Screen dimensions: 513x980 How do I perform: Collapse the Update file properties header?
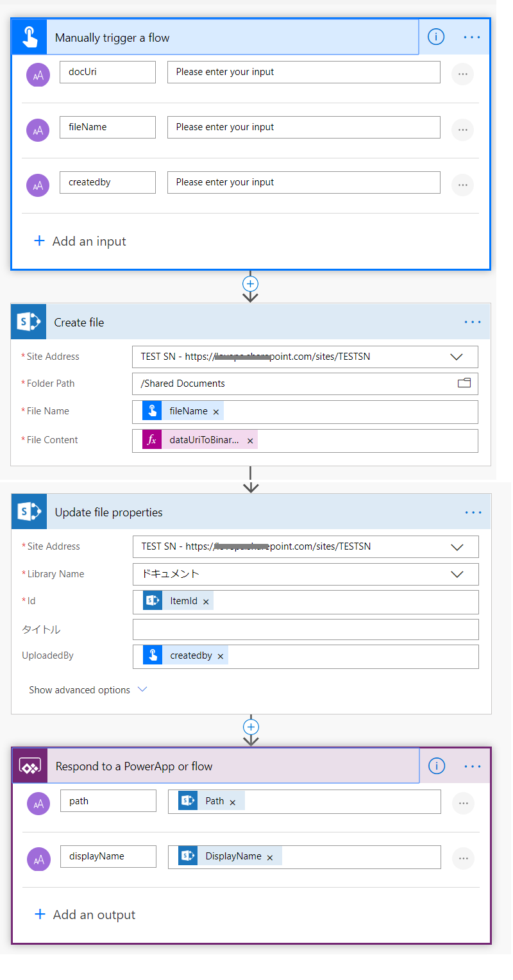(251, 512)
